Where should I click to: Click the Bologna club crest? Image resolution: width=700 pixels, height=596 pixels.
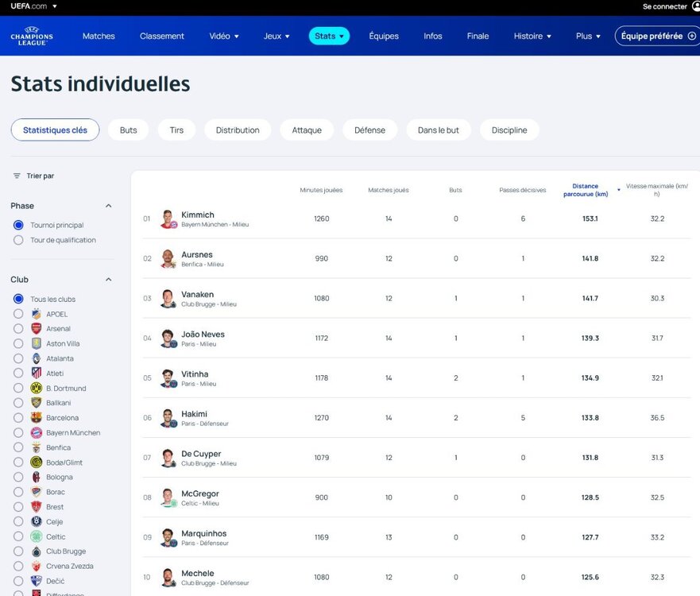pos(37,477)
